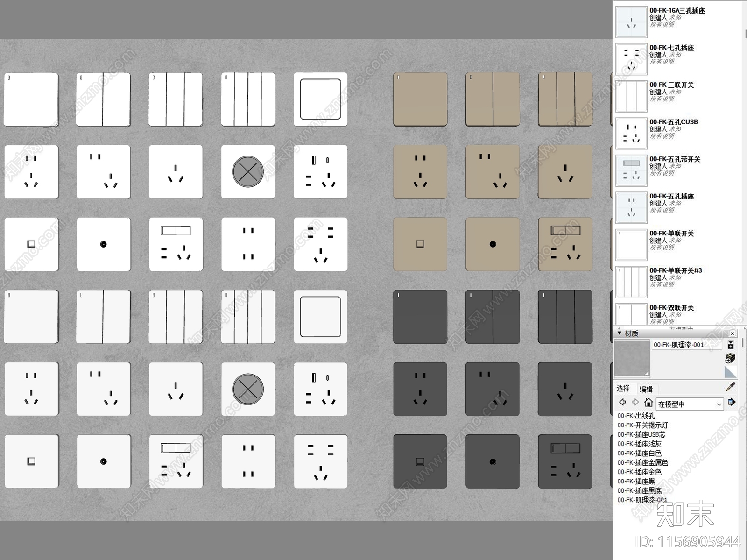Screen dimensions: 747x560
Task: Select material 00-FK-插座黑底
Action: (639, 490)
